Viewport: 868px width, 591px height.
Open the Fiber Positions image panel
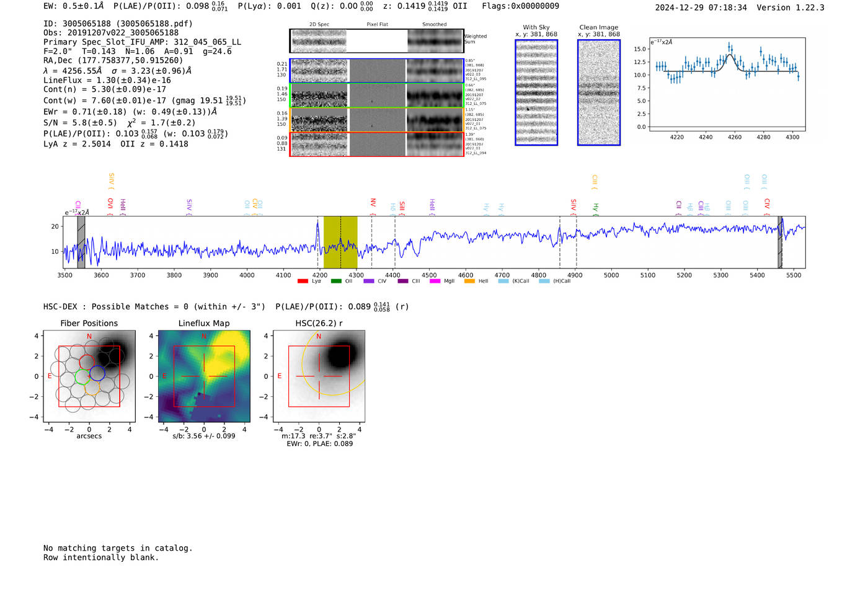point(89,376)
